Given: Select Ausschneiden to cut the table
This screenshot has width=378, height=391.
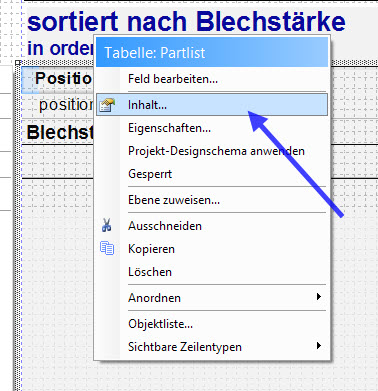Looking at the screenshot, I should coord(212,226).
